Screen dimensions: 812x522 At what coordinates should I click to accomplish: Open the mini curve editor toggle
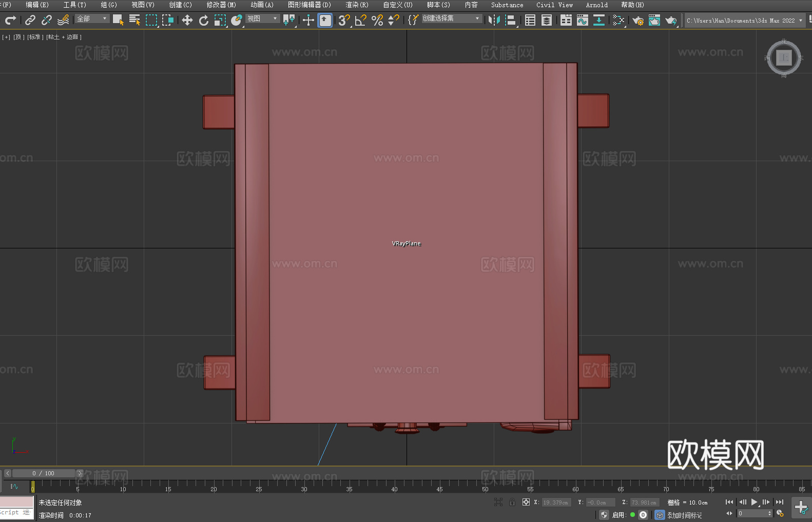click(x=14, y=486)
